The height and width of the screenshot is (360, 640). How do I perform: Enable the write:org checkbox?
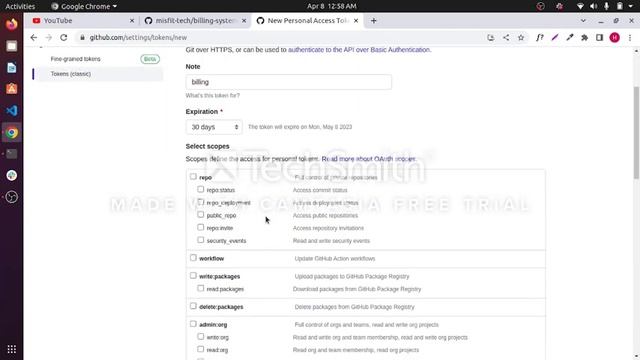(x=200, y=337)
